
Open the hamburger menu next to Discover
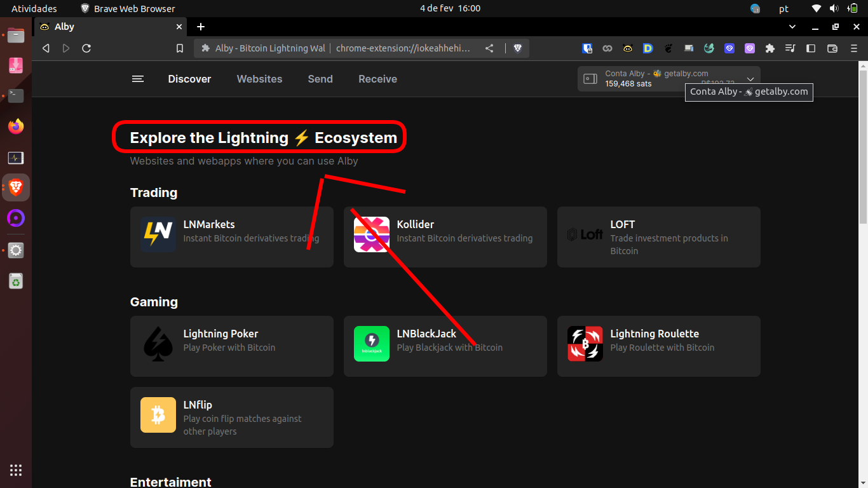click(x=138, y=79)
